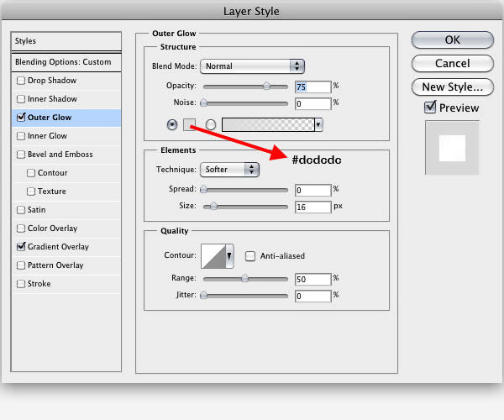Click the Size slider handle

tap(213, 206)
